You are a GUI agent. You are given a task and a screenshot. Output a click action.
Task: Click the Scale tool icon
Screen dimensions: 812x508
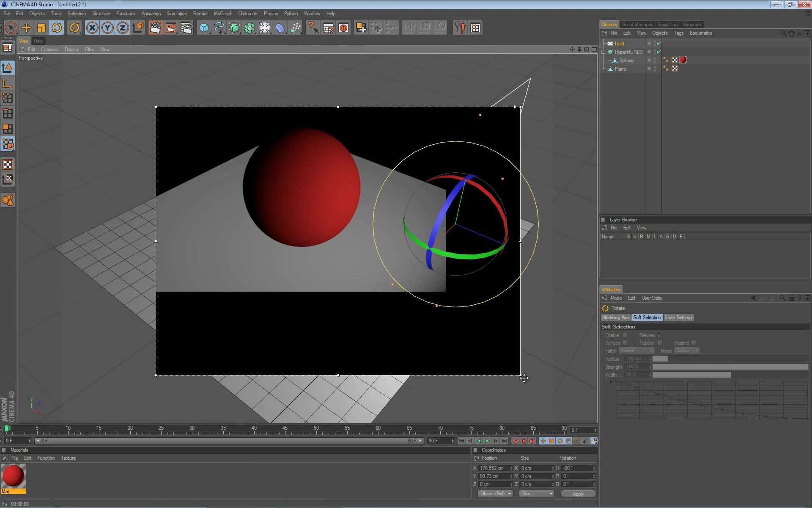41,28
